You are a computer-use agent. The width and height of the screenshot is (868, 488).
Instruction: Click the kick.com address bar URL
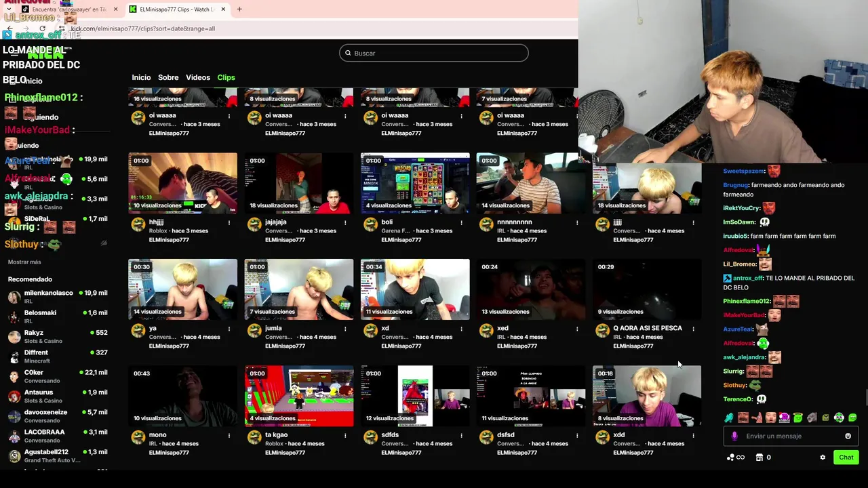[142, 28]
